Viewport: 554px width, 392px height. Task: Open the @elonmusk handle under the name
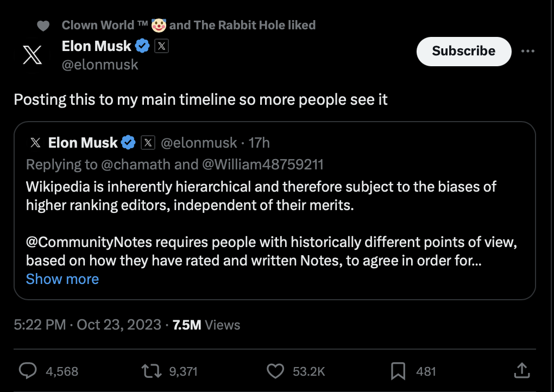click(x=100, y=65)
